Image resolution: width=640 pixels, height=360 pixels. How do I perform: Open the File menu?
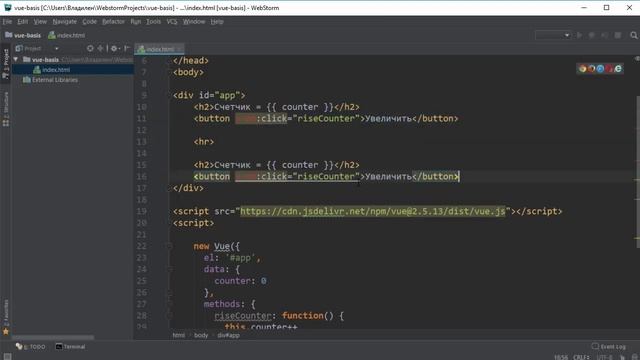coord(7,22)
